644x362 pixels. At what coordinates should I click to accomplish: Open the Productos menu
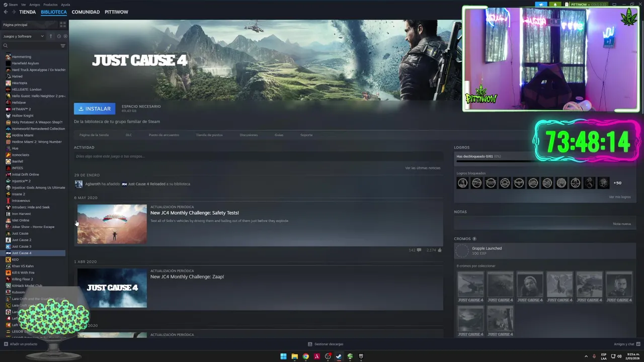(x=50, y=5)
